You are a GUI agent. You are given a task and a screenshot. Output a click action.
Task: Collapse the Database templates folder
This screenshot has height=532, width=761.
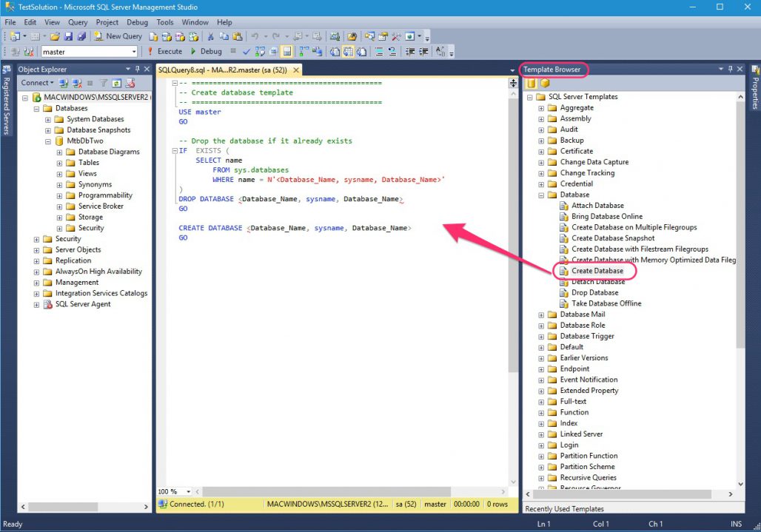coord(541,195)
